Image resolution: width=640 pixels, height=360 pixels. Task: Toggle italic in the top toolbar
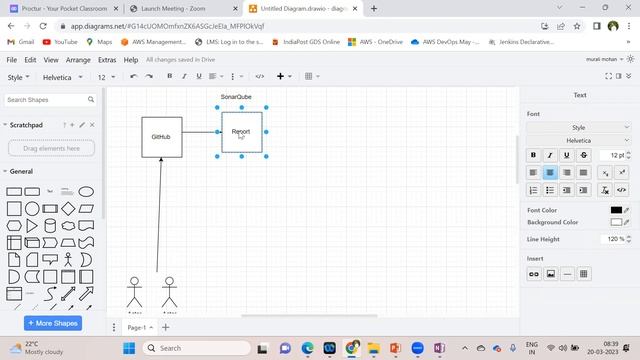(184, 76)
